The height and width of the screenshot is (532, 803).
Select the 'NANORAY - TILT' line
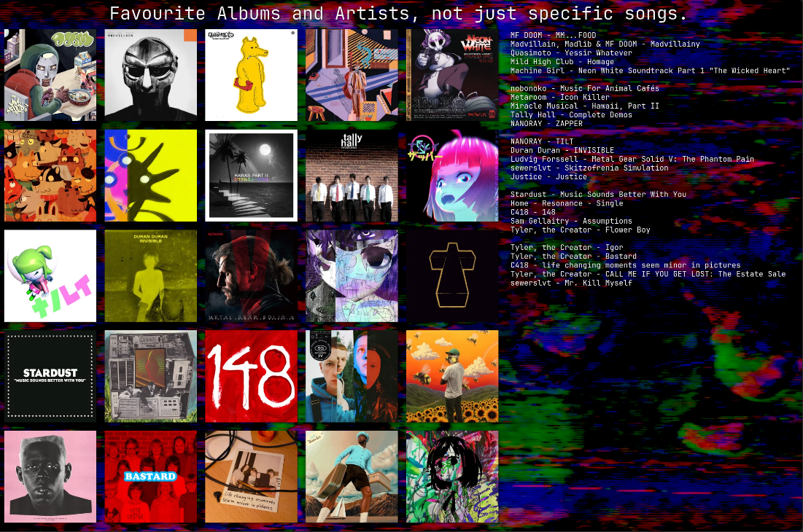click(x=542, y=141)
